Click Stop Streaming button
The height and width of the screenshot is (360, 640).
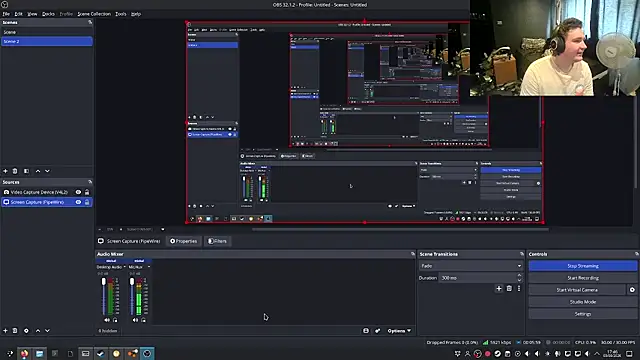pos(583,266)
